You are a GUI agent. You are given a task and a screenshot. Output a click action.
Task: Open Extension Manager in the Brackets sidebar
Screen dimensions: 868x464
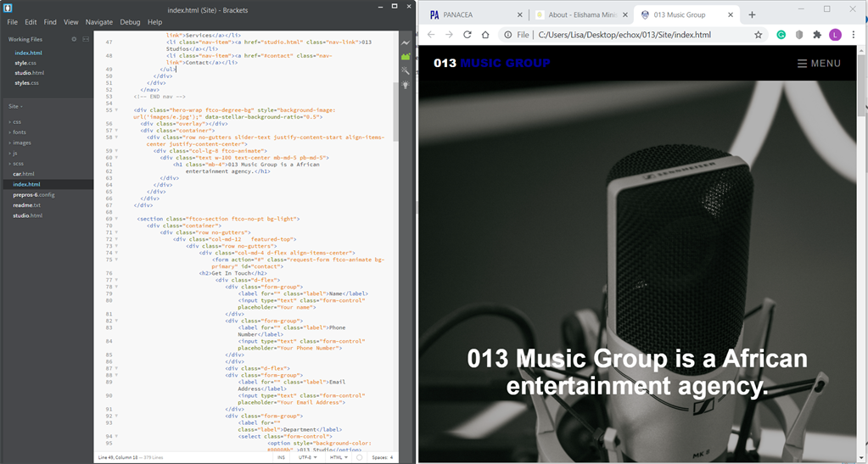click(x=406, y=57)
